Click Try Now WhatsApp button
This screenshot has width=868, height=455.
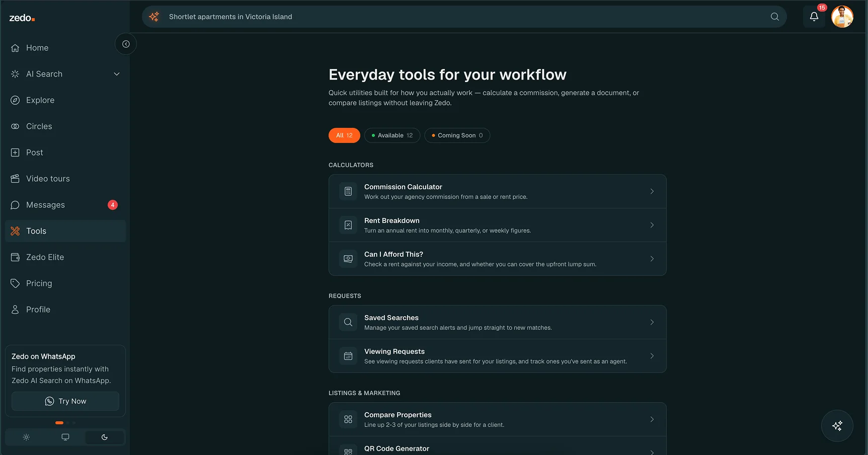click(65, 401)
